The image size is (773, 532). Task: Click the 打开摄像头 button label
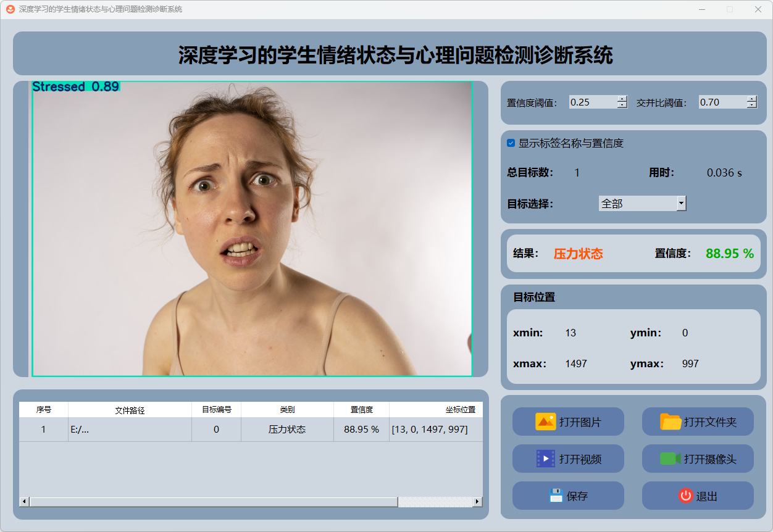click(710, 459)
